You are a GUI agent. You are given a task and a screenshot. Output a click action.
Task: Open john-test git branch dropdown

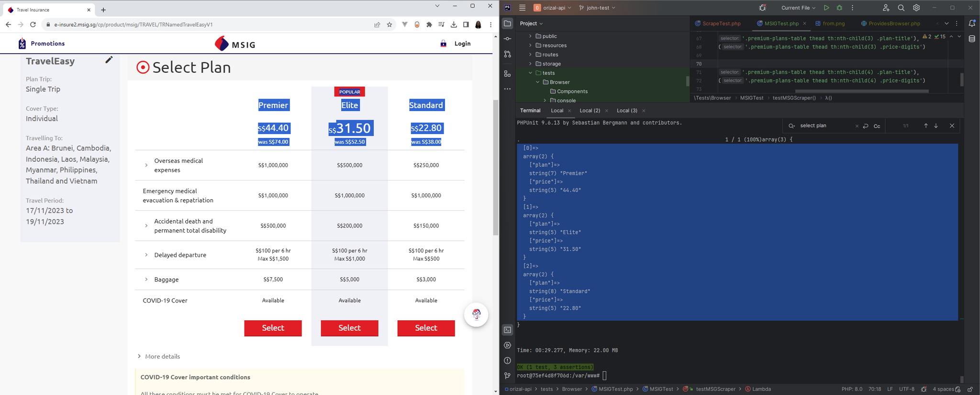pos(597,8)
